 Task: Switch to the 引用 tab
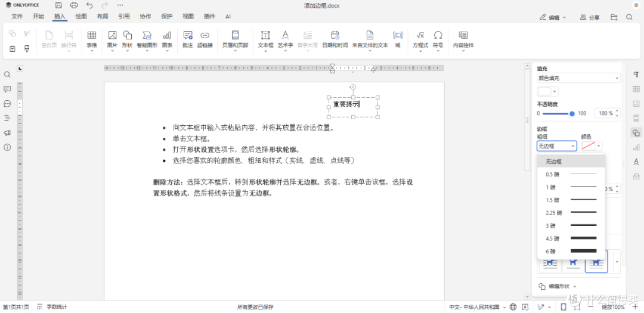coord(124,17)
